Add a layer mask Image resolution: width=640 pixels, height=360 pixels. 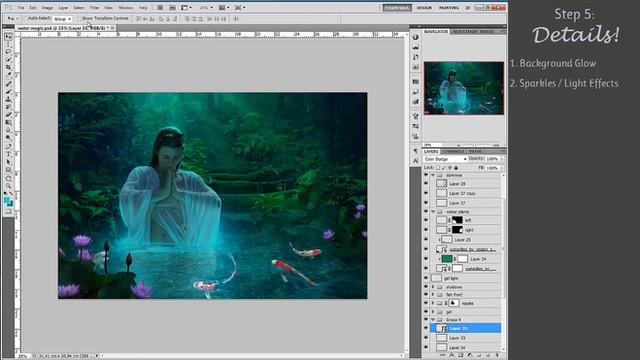click(460, 356)
